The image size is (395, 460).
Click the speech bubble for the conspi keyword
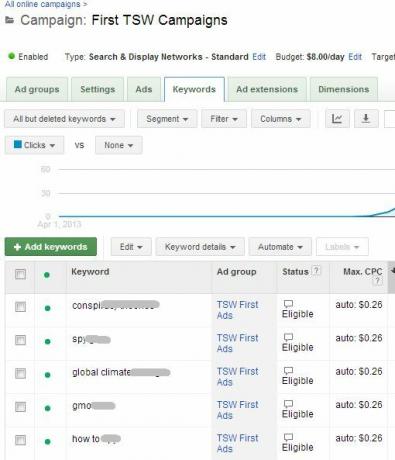tap(288, 304)
